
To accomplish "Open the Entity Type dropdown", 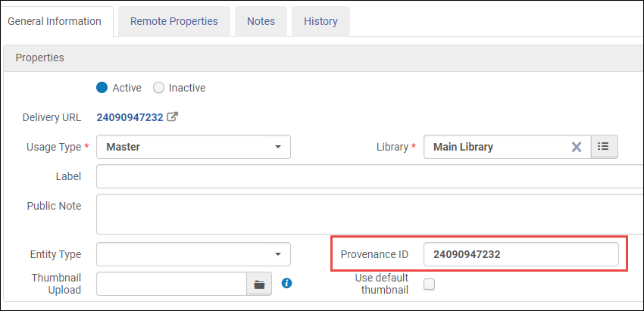I will click(x=193, y=254).
